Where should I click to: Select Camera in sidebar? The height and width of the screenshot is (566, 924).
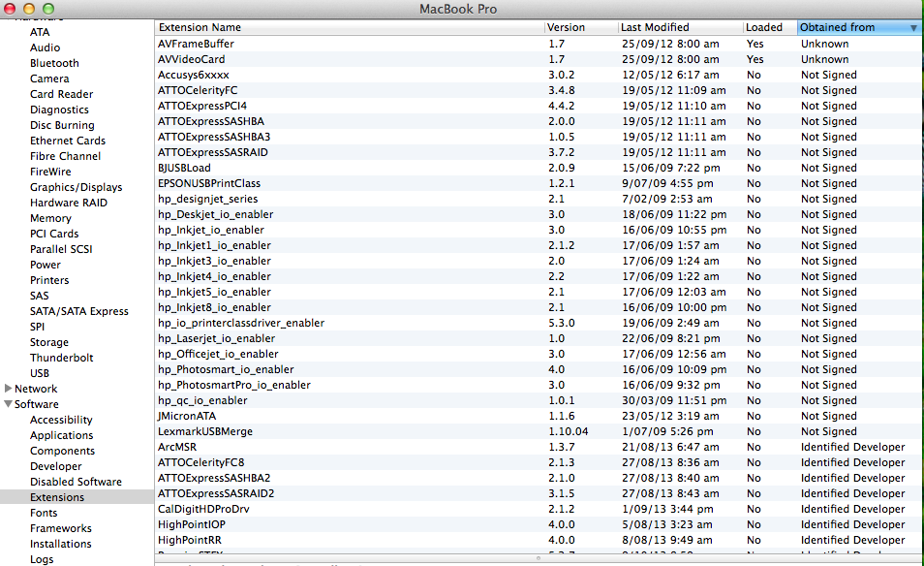pyautogui.click(x=49, y=79)
